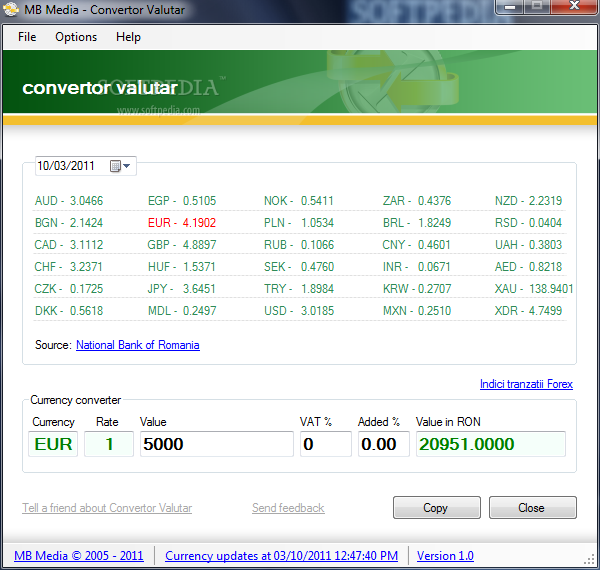
Task: Click the app icon in title bar
Action: pyautogui.click(x=10, y=9)
